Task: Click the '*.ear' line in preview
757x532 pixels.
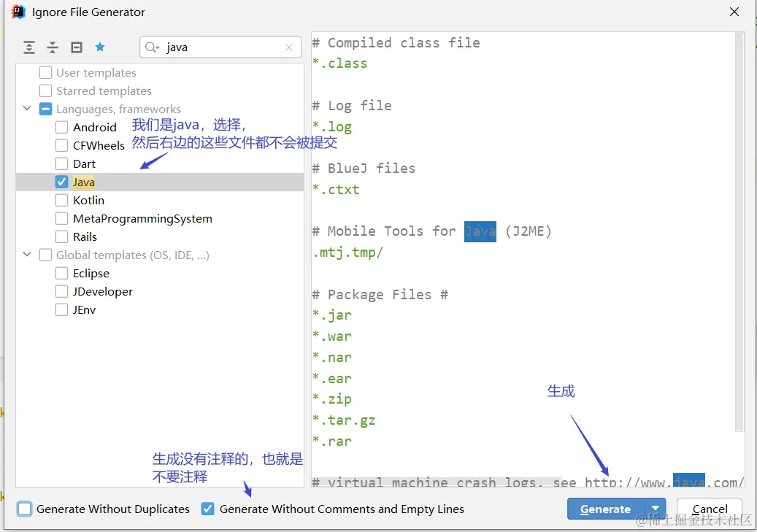Action: [332, 379]
